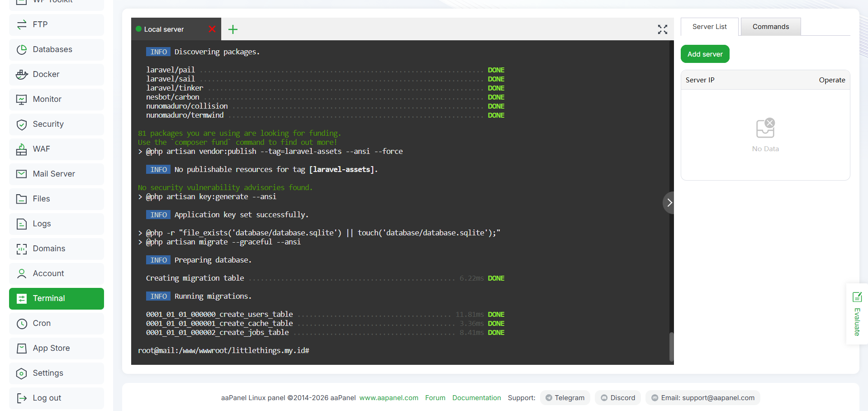
Task: Click the 'No Data' placeholder text
Action: click(x=765, y=148)
